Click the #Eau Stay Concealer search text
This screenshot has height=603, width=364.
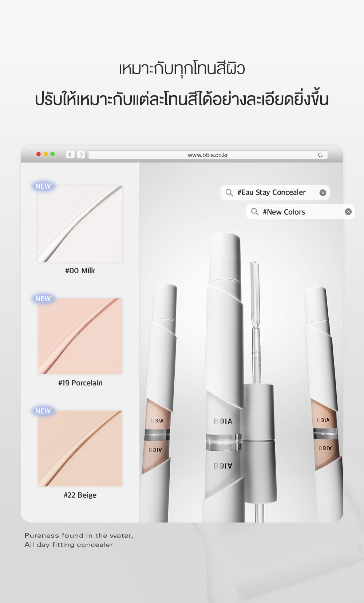[271, 192]
